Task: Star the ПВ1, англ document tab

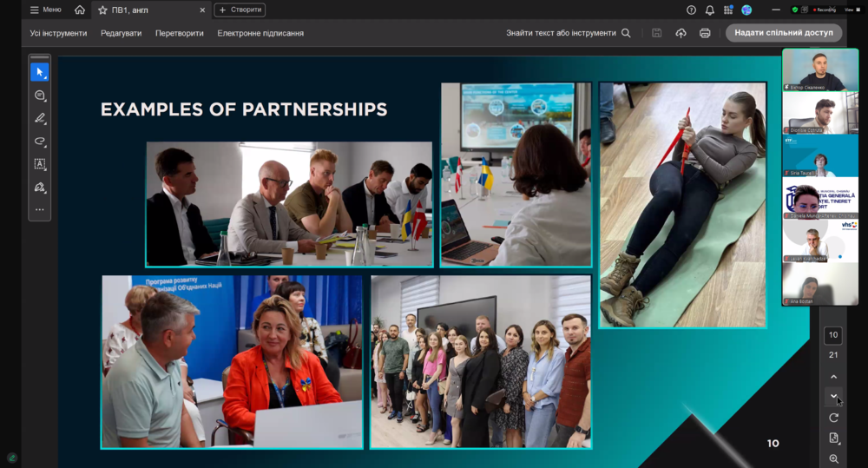Action: coord(102,10)
